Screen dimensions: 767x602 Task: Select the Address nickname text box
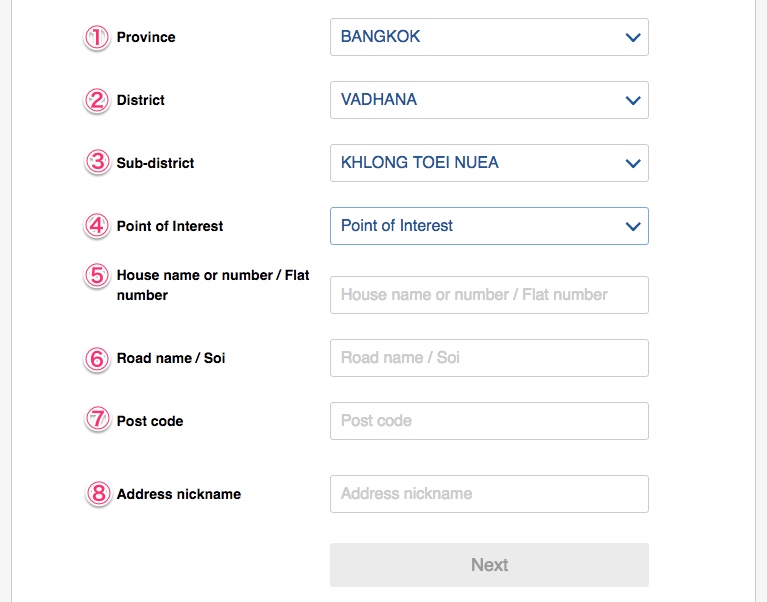tap(489, 494)
